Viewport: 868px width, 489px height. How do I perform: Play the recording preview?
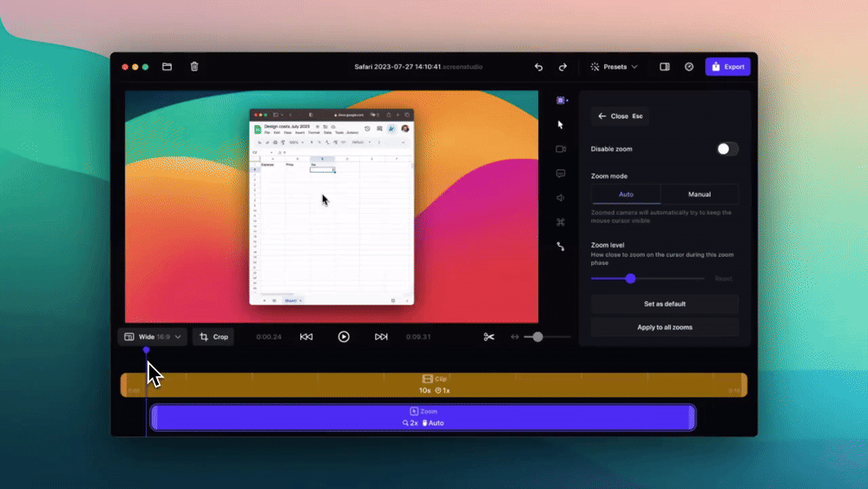pyautogui.click(x=344, y=337)
